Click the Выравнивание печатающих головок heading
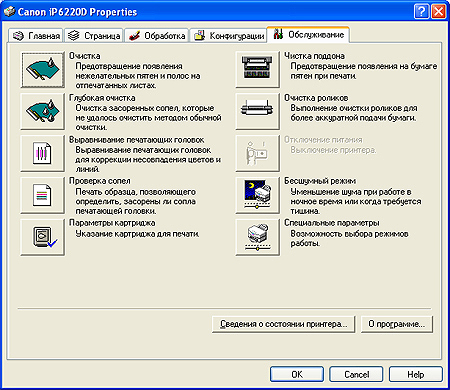Viewport: 450px width, 390px height. pyautogui.click(x=137, y=140)
